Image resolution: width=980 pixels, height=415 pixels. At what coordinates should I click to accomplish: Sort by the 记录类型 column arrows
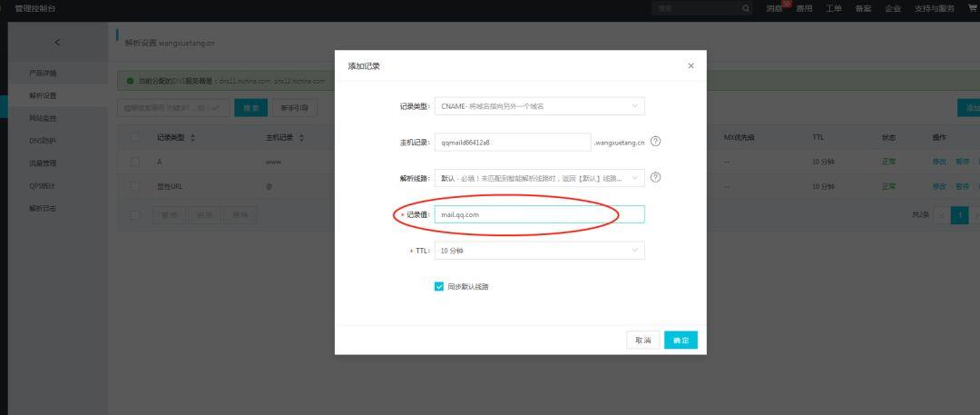192,138
